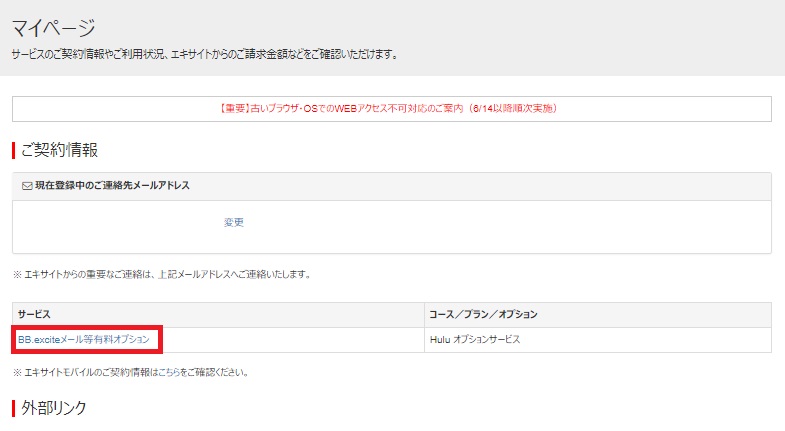The width and height of the screenshot is (785, 431).
Task: Click the マイページ page title
Action: [x=53, y=28]
